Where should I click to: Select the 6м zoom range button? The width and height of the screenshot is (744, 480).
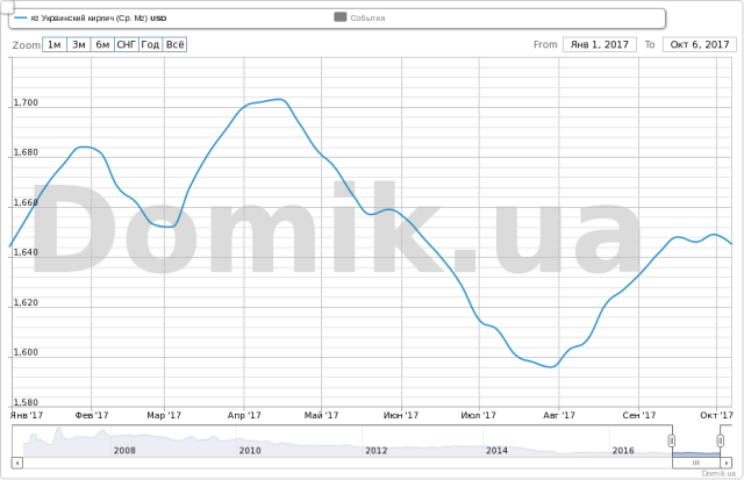point(102,45)
